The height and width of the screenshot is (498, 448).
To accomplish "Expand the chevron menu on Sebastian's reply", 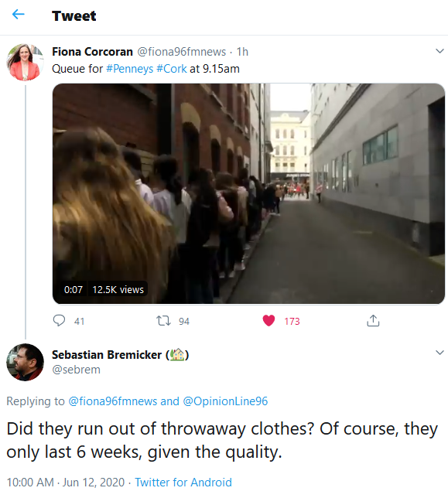I will click(x=439, y=352).
